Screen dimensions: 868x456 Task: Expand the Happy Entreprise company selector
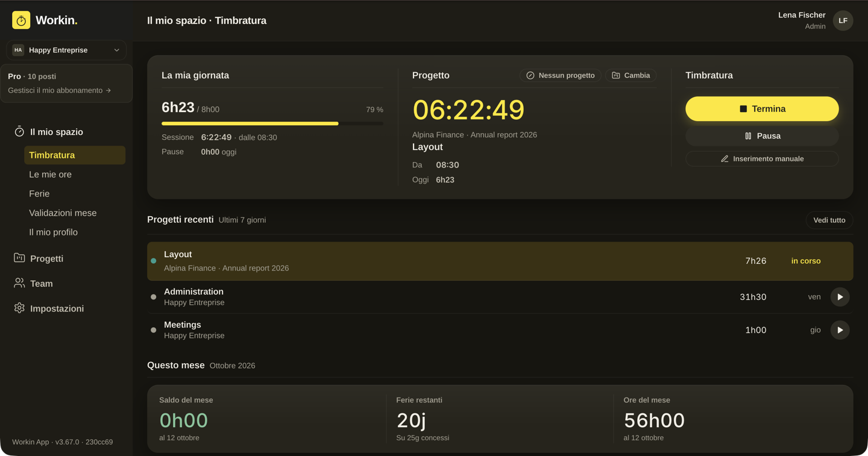click(66, 50)
